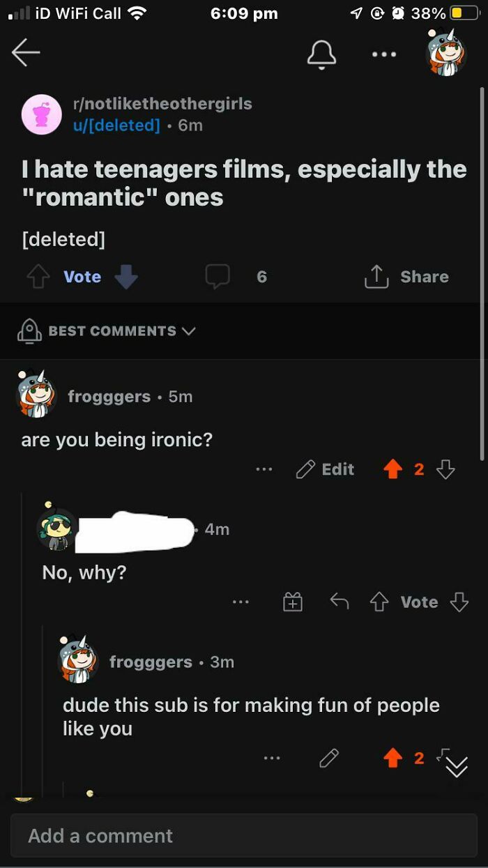
Task: Tap the Add a comment field
Action: pos(243,835)
